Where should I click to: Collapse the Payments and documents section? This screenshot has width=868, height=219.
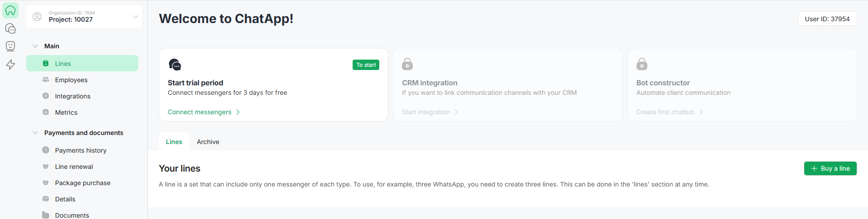click(35, 133)
